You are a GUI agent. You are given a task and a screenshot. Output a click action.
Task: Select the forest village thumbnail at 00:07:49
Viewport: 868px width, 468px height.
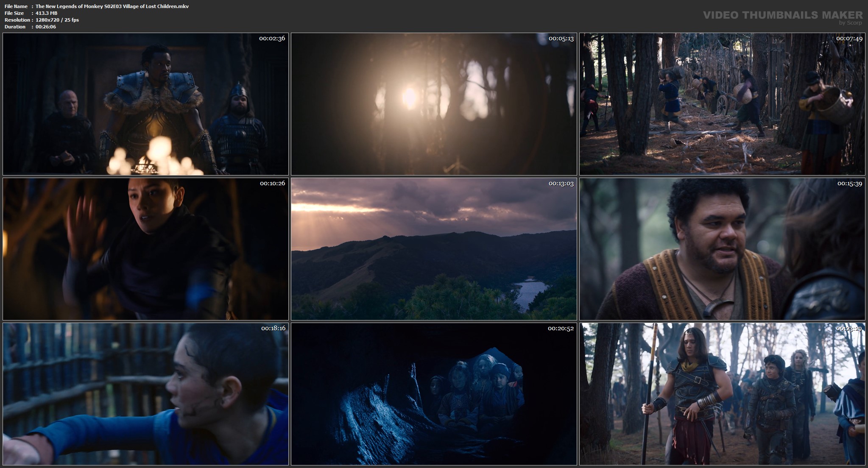[722, 104]
